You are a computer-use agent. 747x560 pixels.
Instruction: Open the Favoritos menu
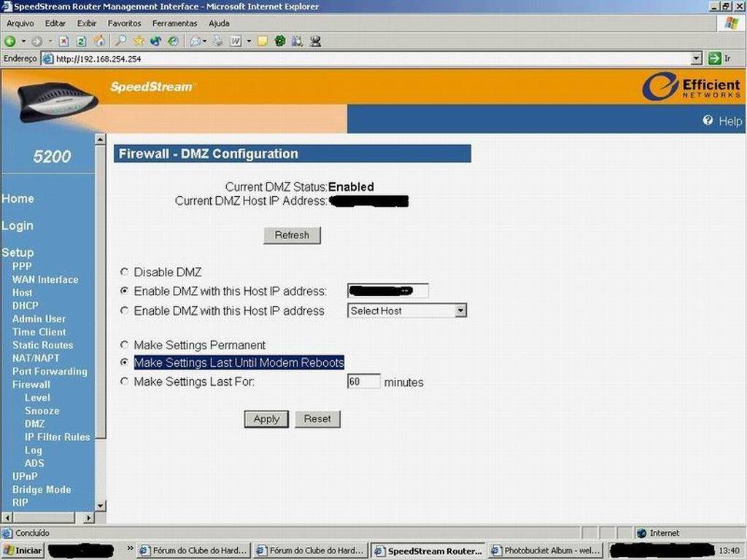point(124,23)
